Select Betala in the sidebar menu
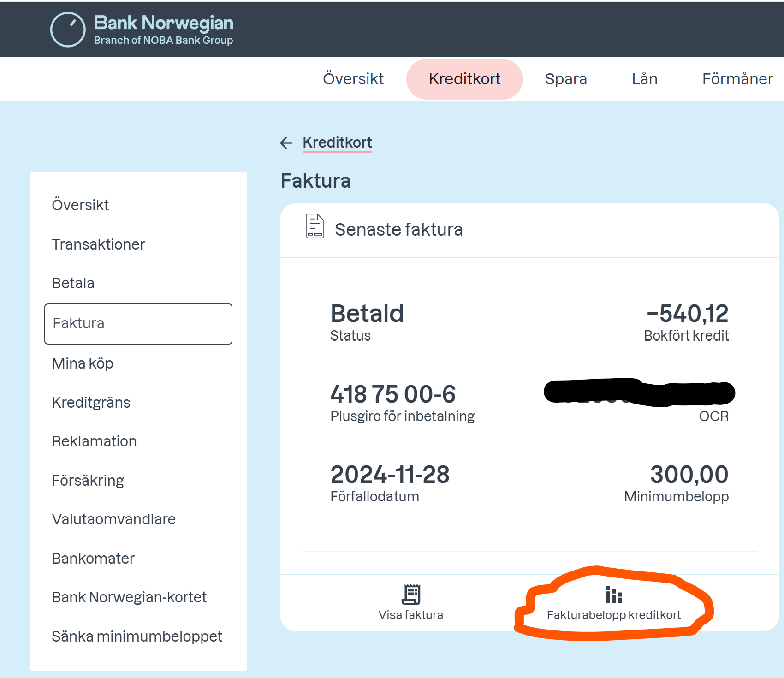The width and height of the screenshot is (784, 678). (73, 283)
